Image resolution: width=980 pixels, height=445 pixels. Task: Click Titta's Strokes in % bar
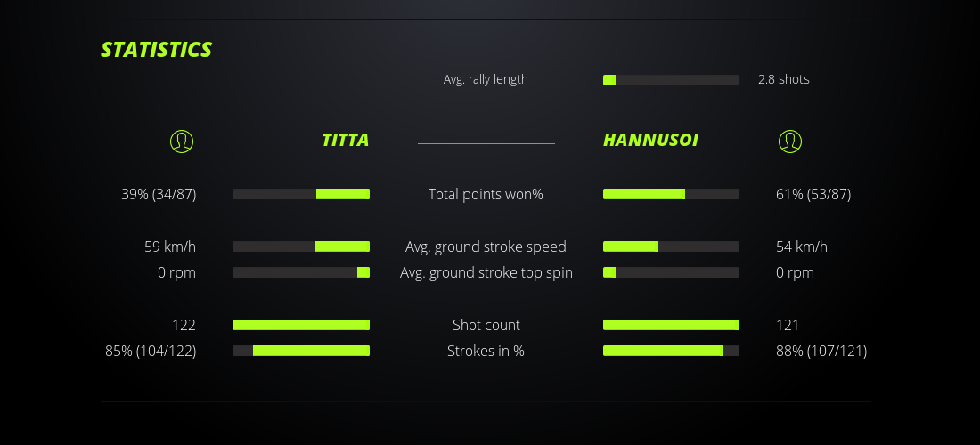click(x=301, y=351)
